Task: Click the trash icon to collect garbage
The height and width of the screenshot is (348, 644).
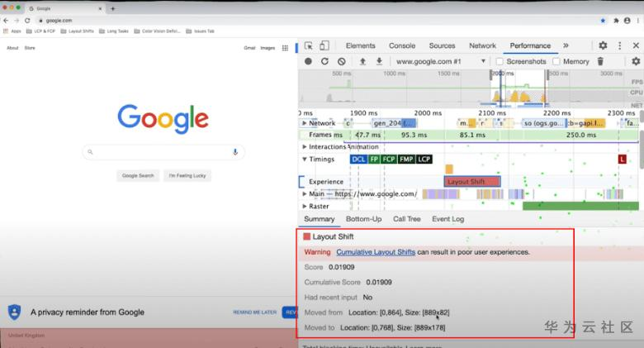Action: (x=600, y=61)
